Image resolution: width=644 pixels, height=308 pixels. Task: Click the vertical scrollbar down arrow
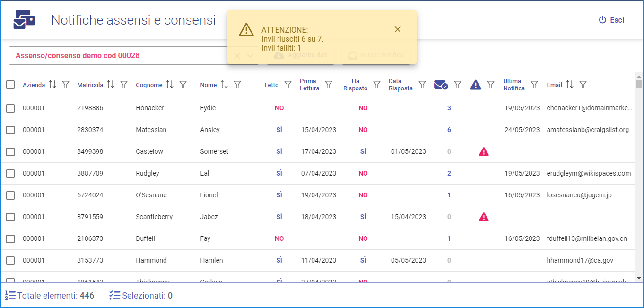[639, 278]
